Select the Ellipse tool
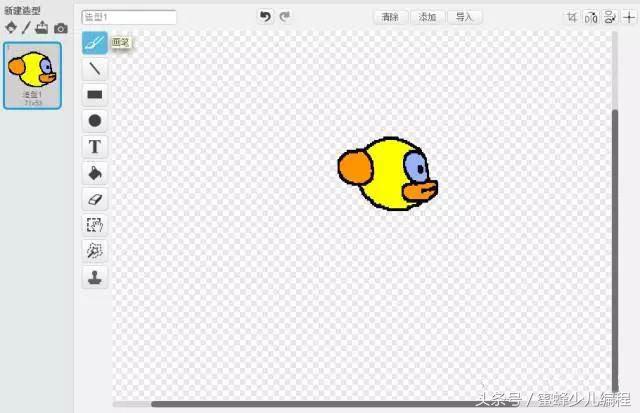 pyautogui.click(x=95, y=121)
